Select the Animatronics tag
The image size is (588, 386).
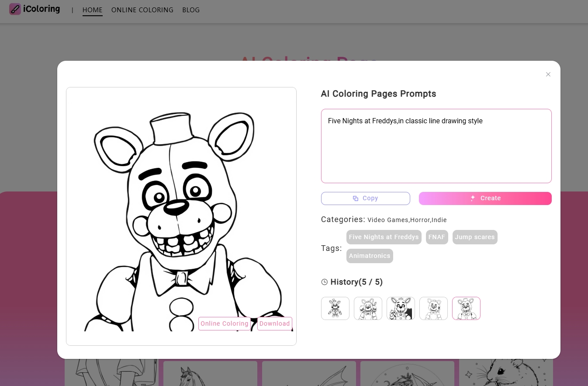370,256
